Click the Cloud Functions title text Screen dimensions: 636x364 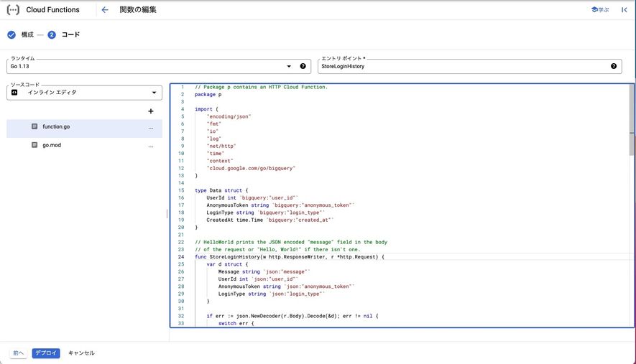click(52, 10)
